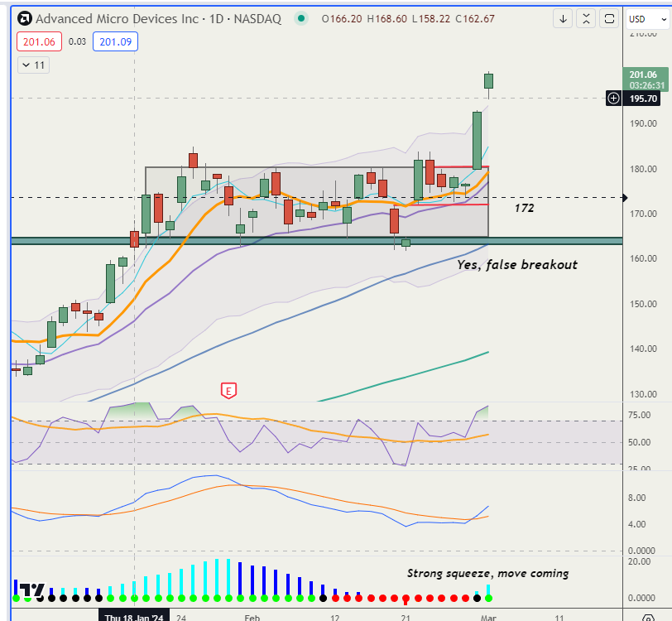Screen dimensions: 672x621
Task: Click the red sell price 201.06 button
Action: click(39, 42)
